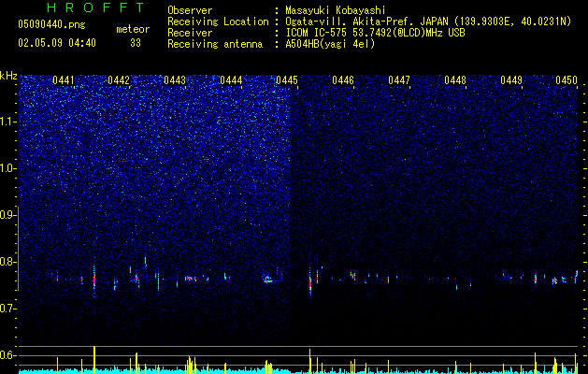
Task: Click the date stamp 02.05.09 04:40
Action: pyautogui.click(x=57, y=43)
